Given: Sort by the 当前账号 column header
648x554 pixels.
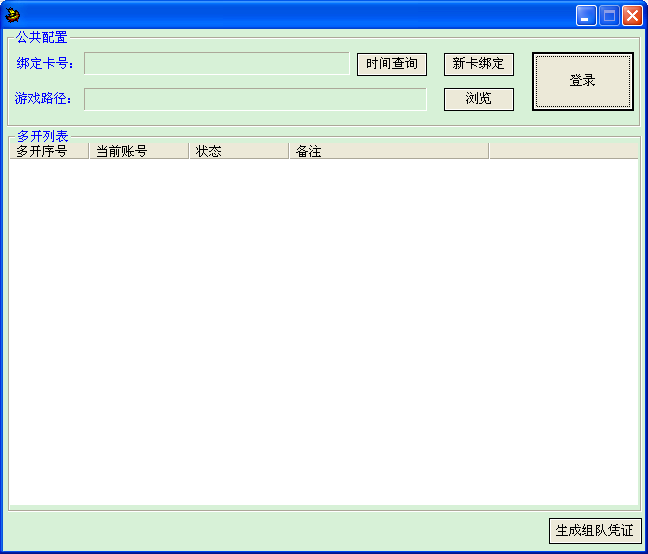Looking at the screenshot, I should coord(139,151).
